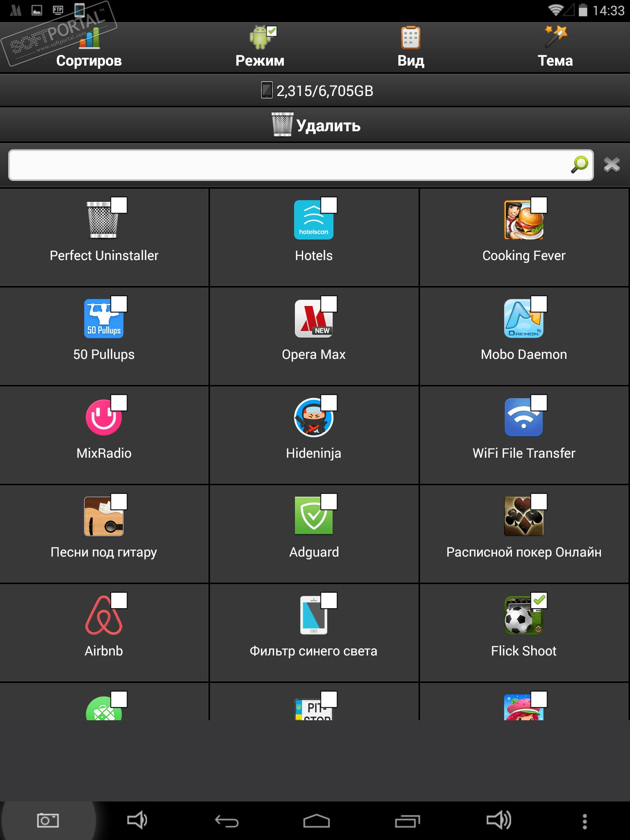The height and width of the screenshot is (840, 630).
Task: Tap the Mobo Daemon app icon
Action: point(524,319)
